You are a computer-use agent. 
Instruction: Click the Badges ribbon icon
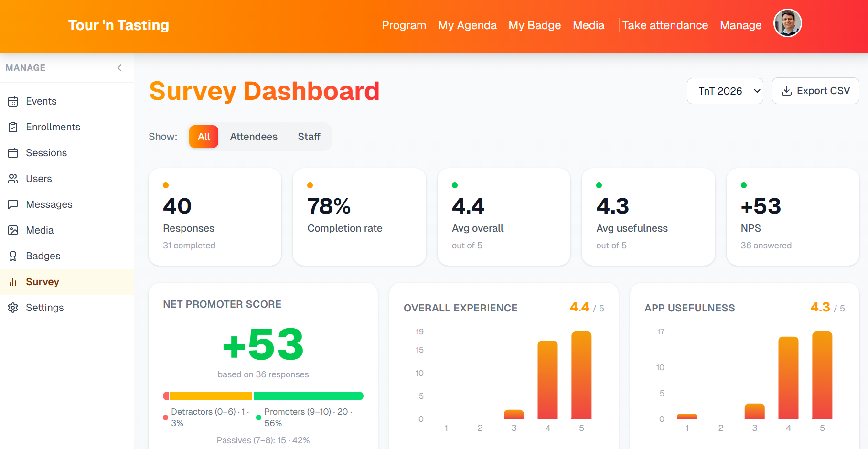[13, 256]
